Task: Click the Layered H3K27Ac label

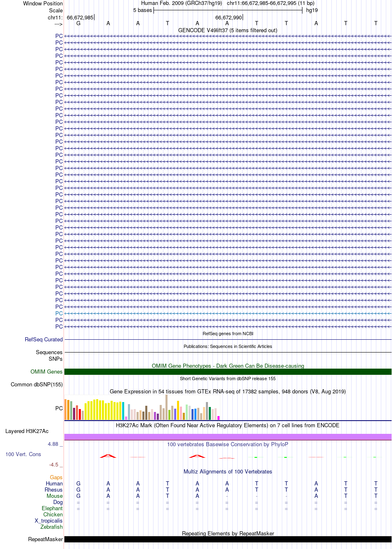Action: click(27, 431)
